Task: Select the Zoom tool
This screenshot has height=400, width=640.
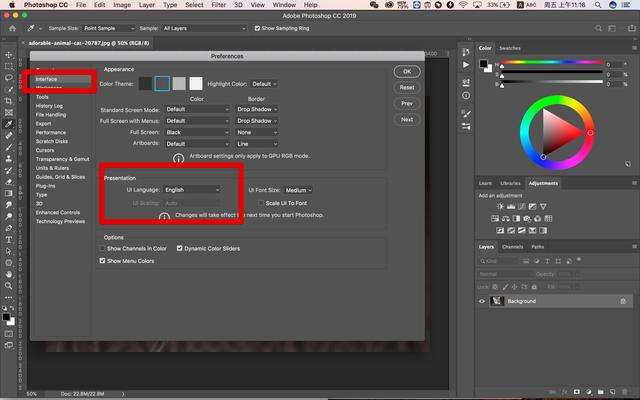Action: [x=9, y=286]
